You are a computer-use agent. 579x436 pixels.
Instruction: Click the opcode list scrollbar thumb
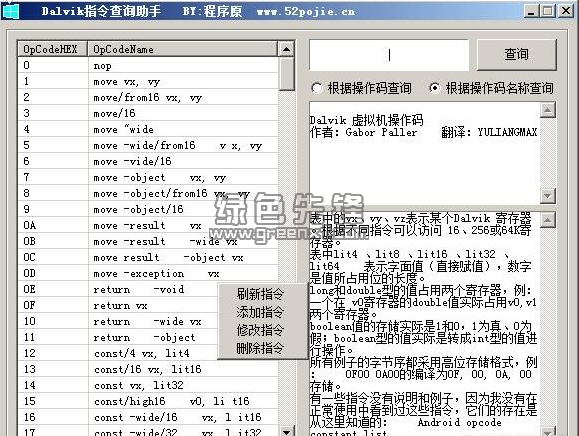click(287, 74)
